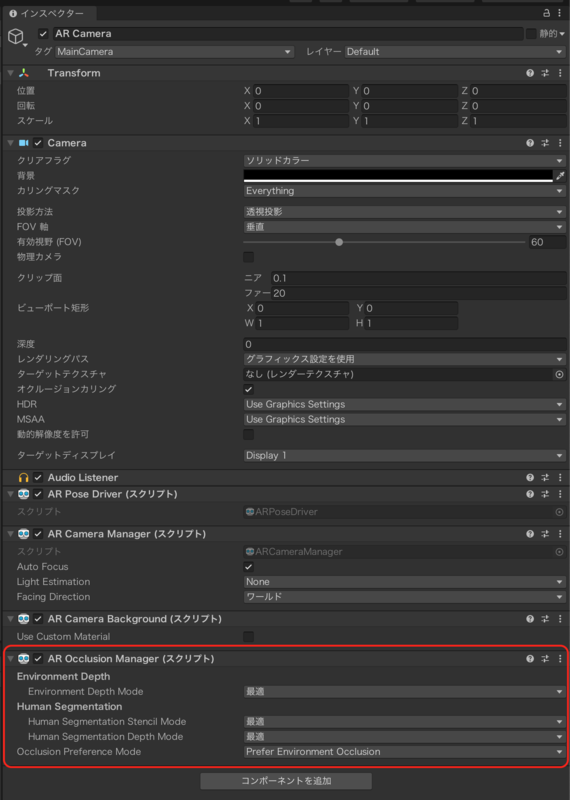The height and width of the screenshot is (800, 570).
Task: Enable the Use Custom Material checkbox
Action: click(249, 637)
